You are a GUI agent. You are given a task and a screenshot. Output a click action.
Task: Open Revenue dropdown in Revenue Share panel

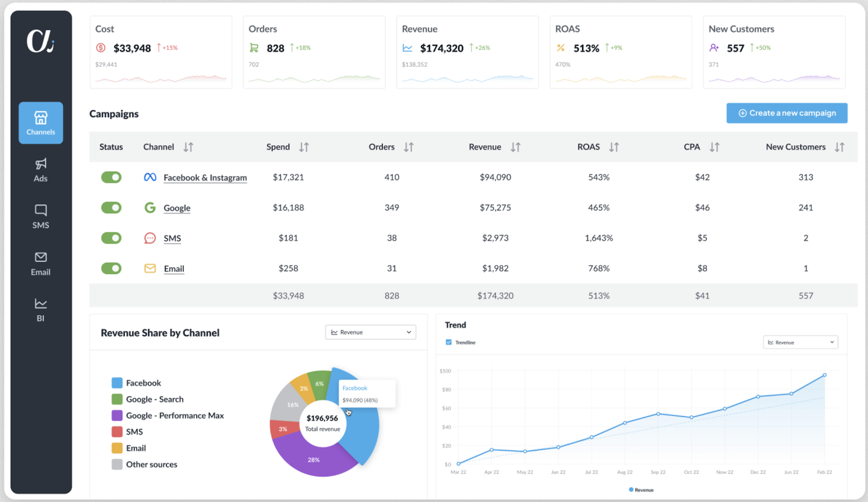click(371, 332)
